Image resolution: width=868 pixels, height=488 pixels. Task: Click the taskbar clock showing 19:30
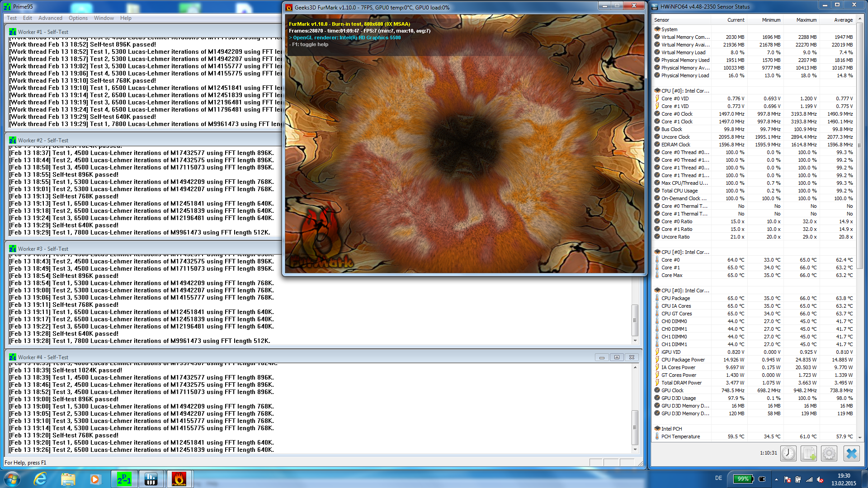click(x=844, y=479)
